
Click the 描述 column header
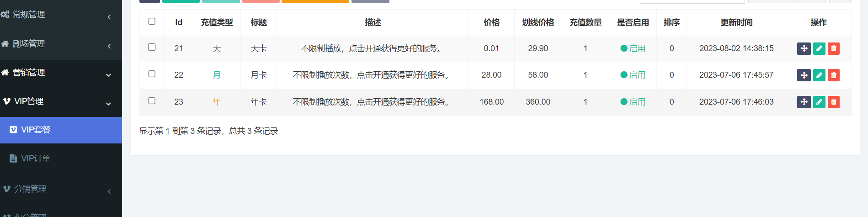coord(373,22)
